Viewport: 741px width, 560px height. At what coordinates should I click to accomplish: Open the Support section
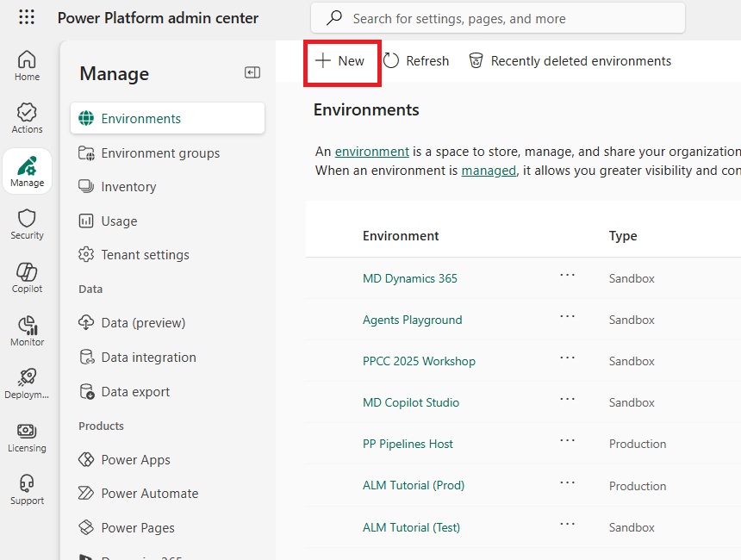[27, 490]
